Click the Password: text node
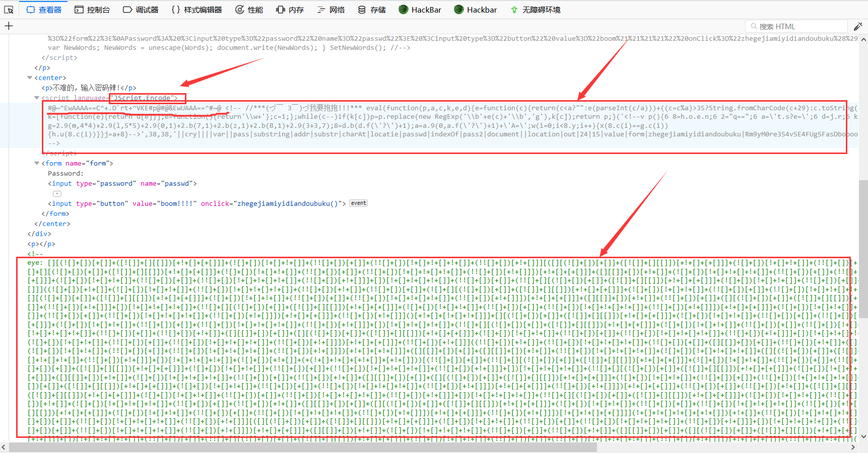 tap(66, 174)
